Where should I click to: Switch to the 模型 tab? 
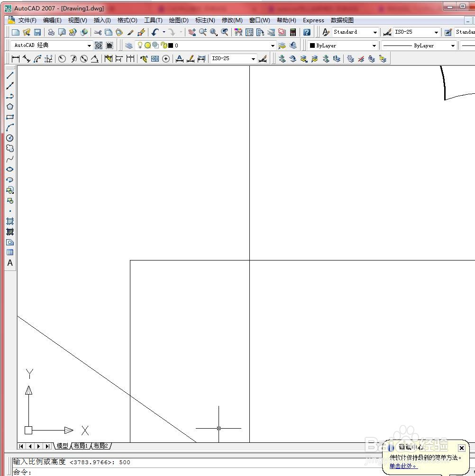[62, 446]
